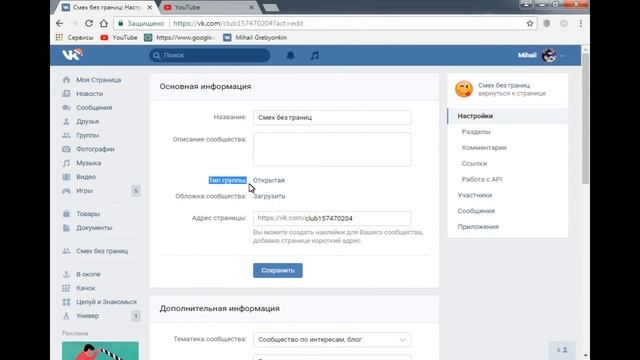Click the sidebar advertisement image
The width and height of the screenshot is (640, 360).
coord(100,351)
